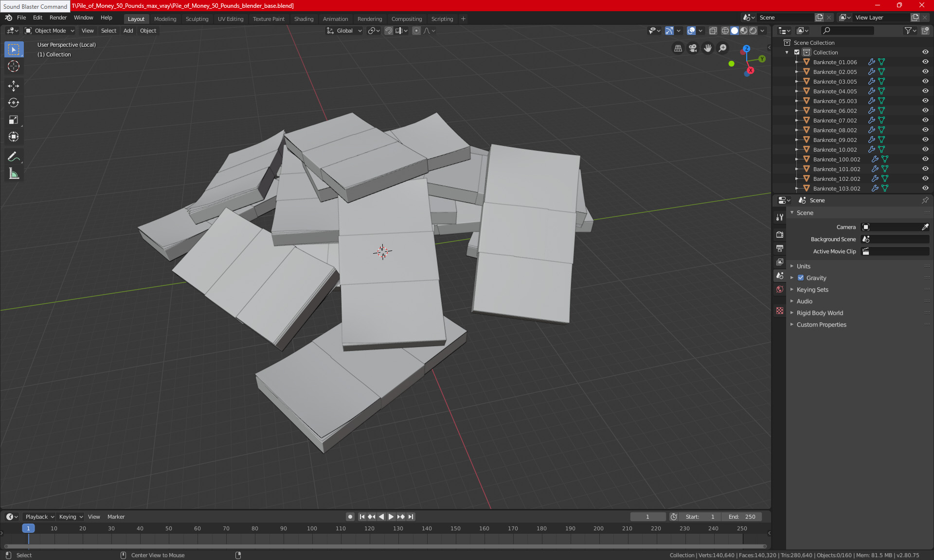
Task: Toggle X-ray display in viewport
Action: click(713, 31)
